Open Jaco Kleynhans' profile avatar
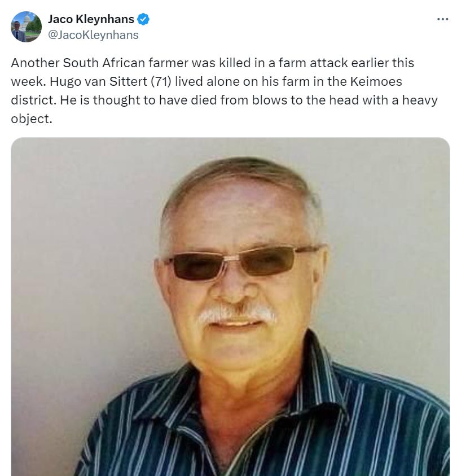The image size is (457, 476). 26,27
